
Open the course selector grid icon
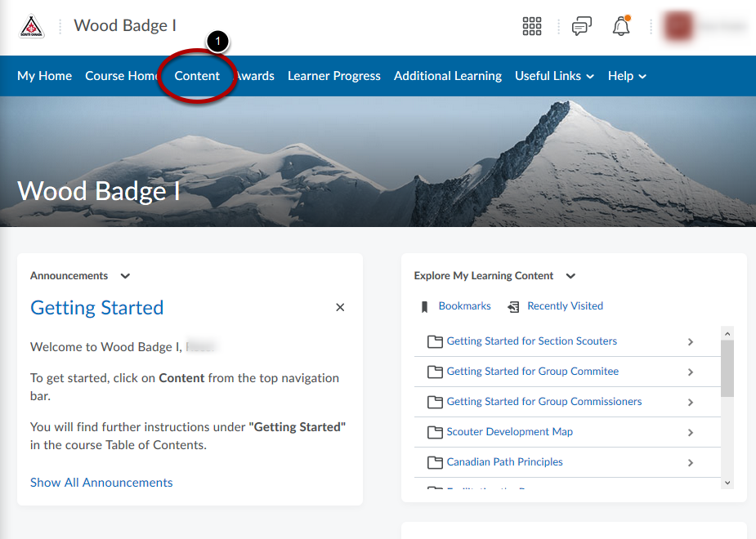pyautogui.click(x=532, y=26)
